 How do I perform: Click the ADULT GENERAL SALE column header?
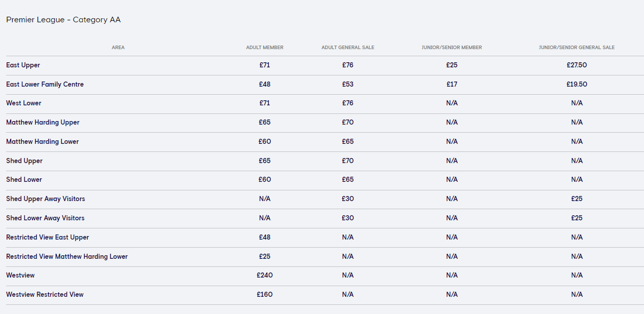click(x=348, y=48)
